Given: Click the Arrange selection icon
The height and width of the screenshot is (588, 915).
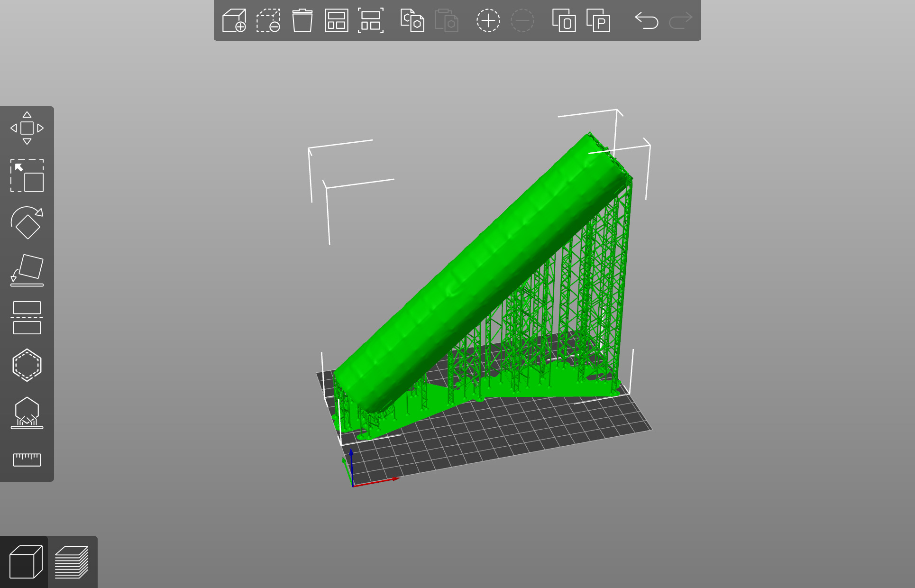Looking at the screenshot, I should click(371, 20).
